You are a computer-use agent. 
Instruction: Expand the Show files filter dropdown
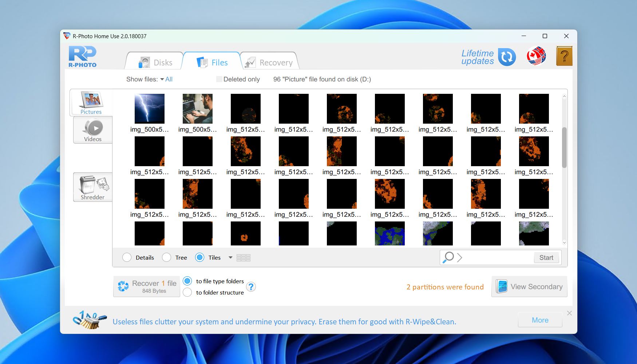[x=163, y=79]
